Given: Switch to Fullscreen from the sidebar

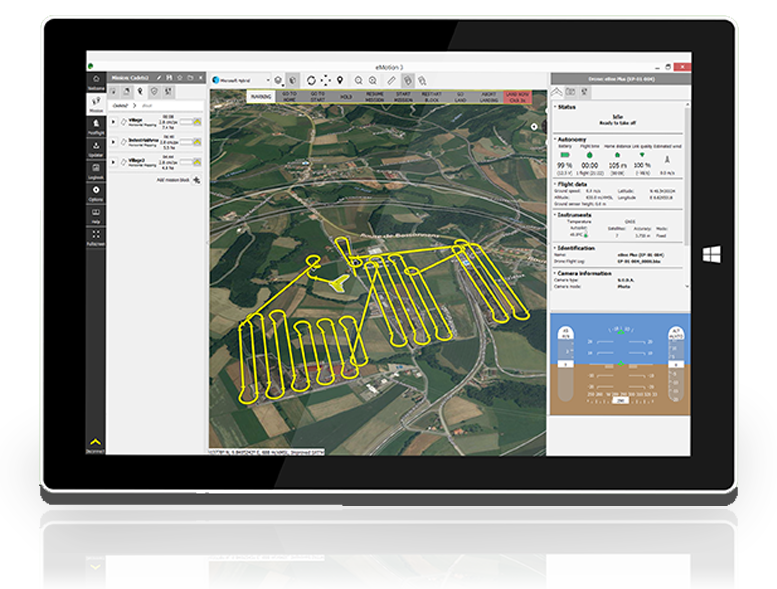Looking at the screenshot, I should [x=96, y=237].
